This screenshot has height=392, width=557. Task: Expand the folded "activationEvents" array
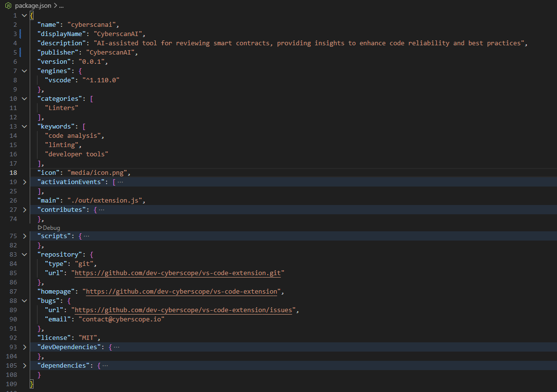24,182
